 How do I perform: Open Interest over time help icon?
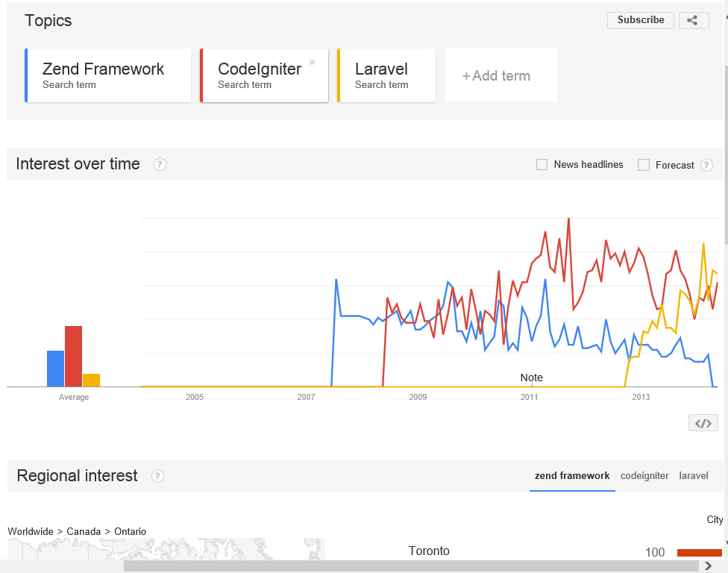tap(160, 164)
